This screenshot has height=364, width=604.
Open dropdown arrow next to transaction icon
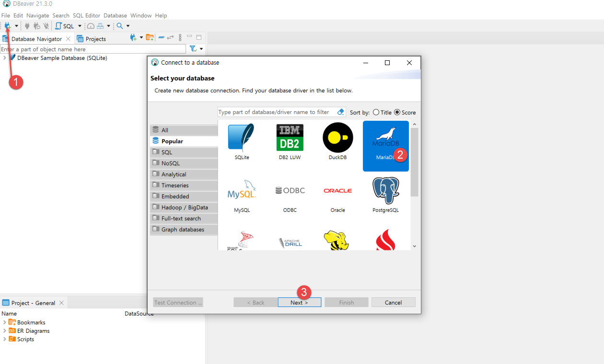tap(108, 26)
